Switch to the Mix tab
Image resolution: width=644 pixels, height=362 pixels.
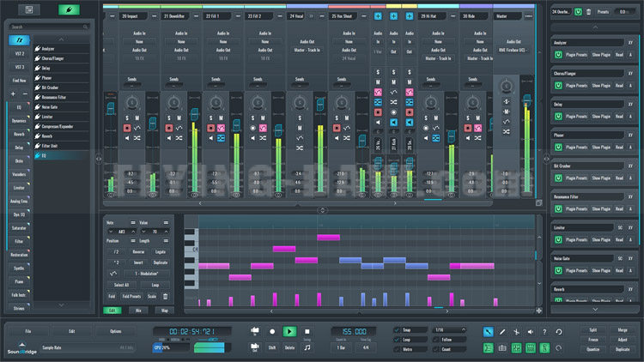(138, 311)
